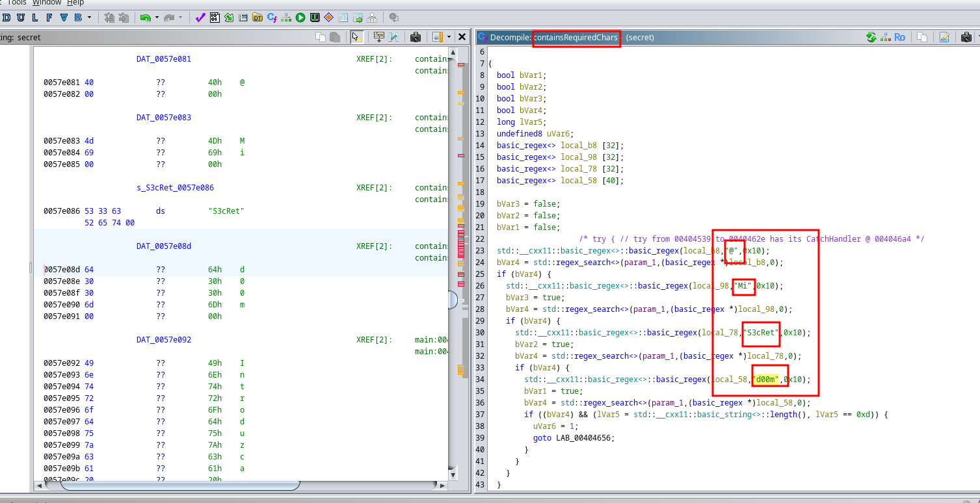
Task: Click the Copy icon in Listing header
Action: click(321, 37)
